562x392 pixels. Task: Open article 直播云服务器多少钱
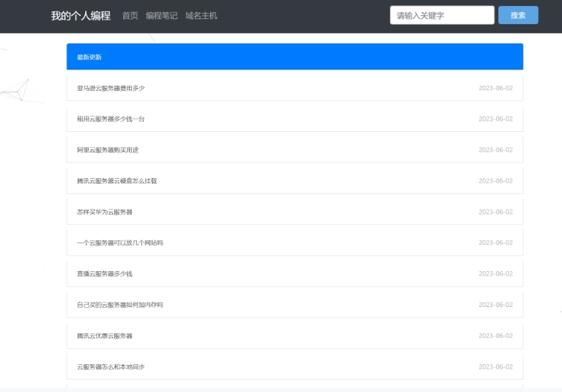[105, 274]
